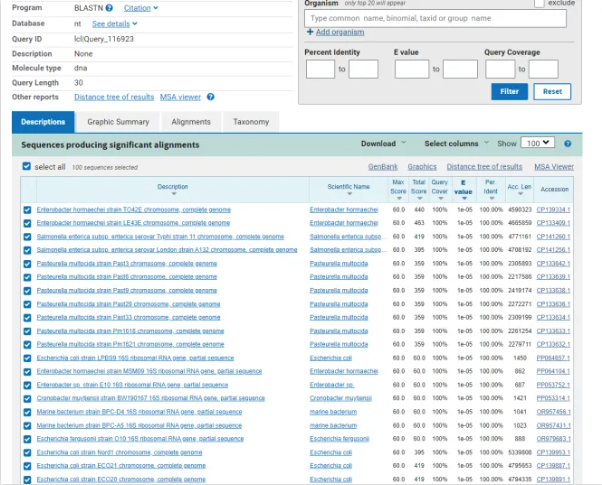Click the Organism name input field
Screen dimensions: 602x485
coord(435,18)
